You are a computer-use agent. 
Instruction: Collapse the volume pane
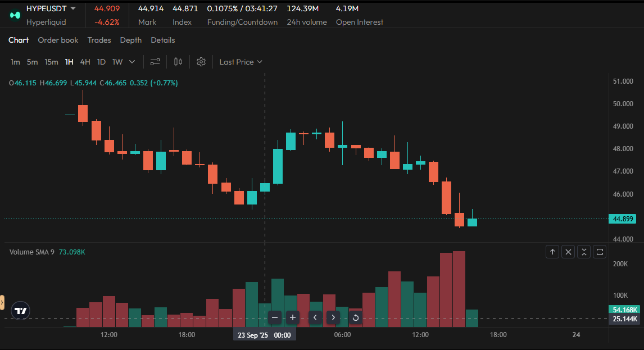[x=584, y=252]
